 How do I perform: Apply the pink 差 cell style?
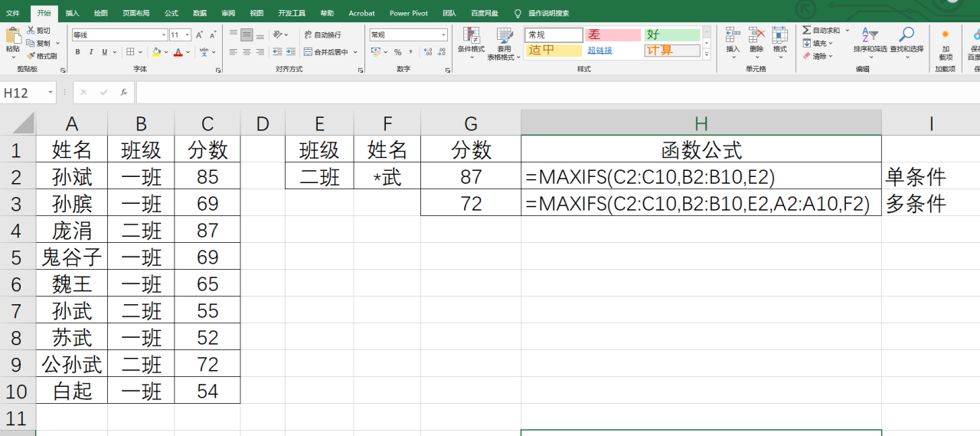coord(612,35)
